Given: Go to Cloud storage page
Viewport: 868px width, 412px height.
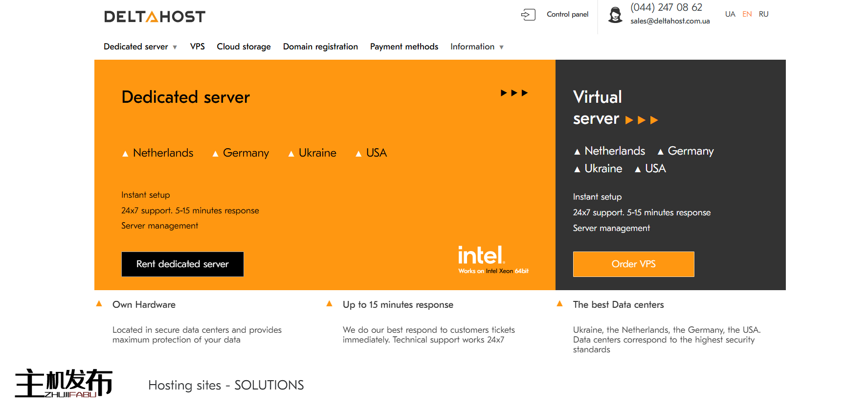Looking at the screenshot, I should coord(244,47).
